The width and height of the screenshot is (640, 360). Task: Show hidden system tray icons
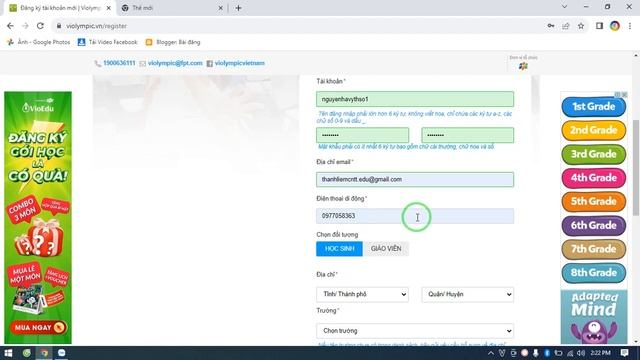coord(491,353)
